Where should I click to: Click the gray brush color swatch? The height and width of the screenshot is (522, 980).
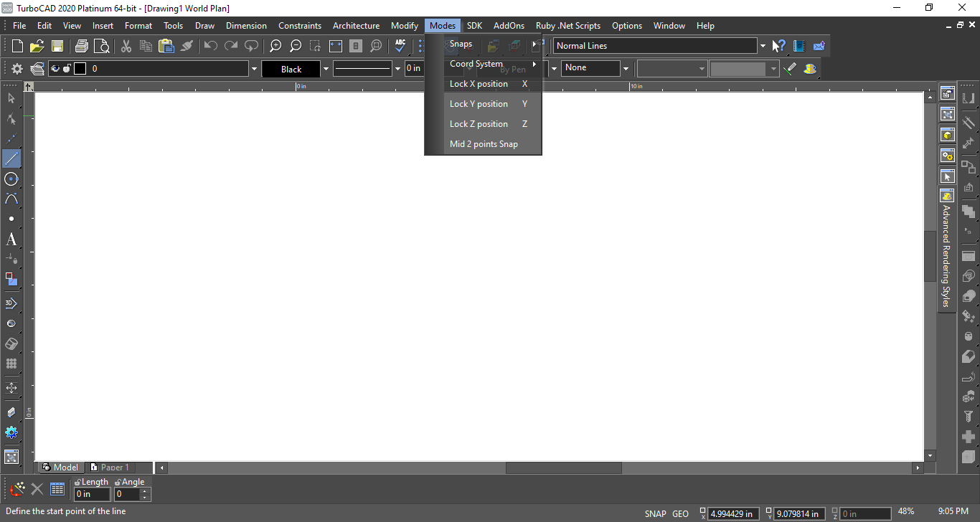[738, 69]
